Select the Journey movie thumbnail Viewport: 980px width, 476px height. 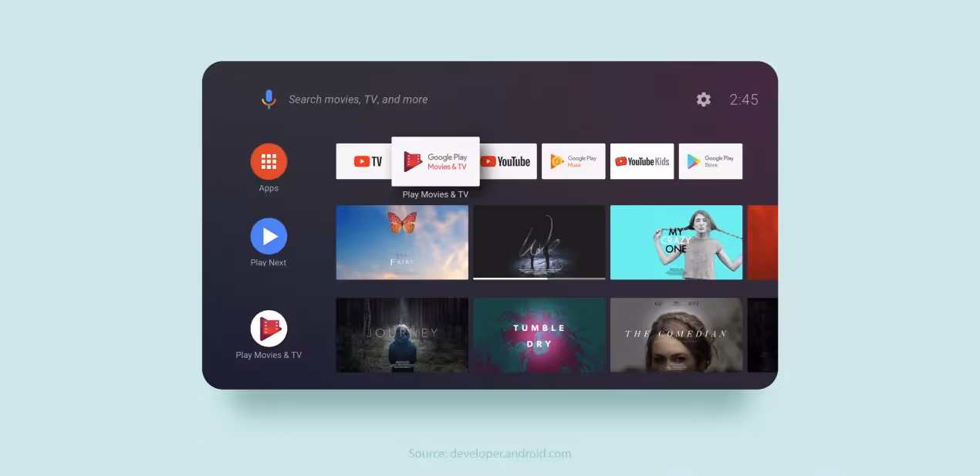pos(401,335)
